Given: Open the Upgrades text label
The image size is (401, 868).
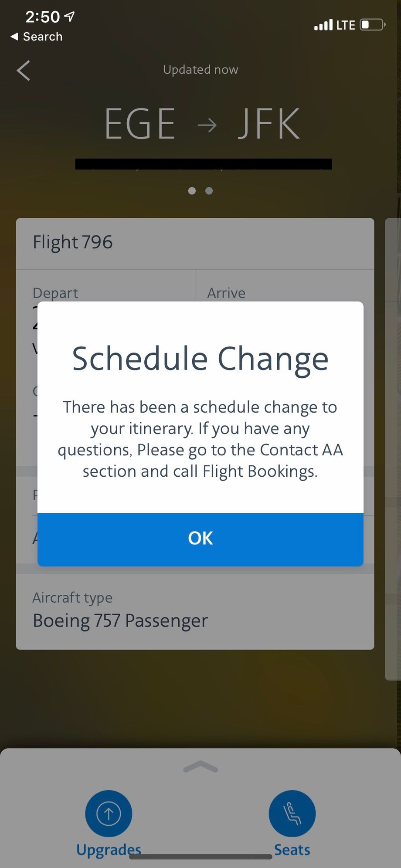Looking at the screenshot, I should (109, 850).
